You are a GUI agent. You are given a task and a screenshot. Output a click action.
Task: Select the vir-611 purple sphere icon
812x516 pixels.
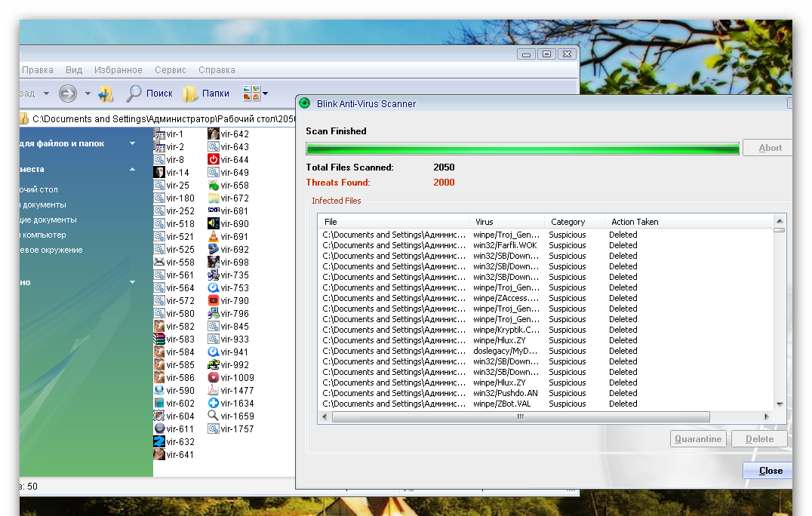pyautogui.click(x=159, y=428)
